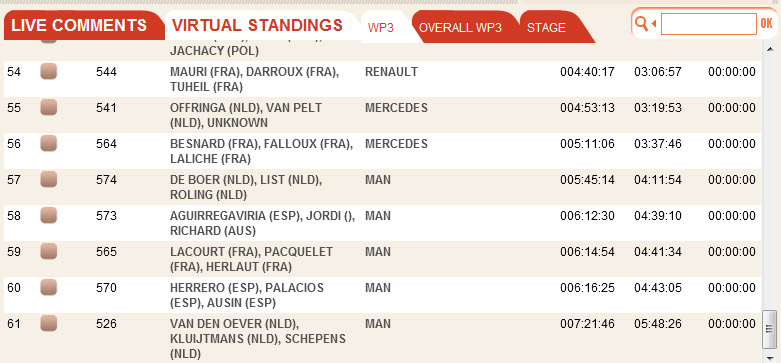
Task: Open the OVERALL WP3 tab
Action: click(x=460, y=27)
